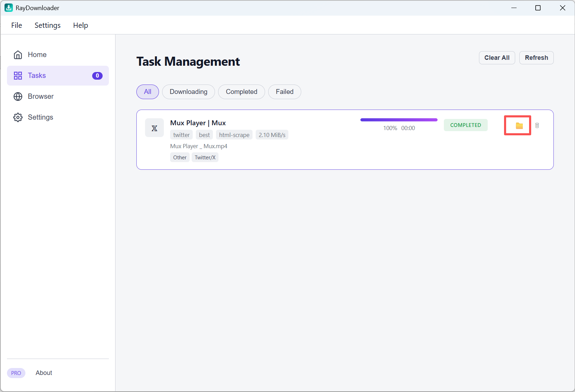Image resolution: width=575 pixels, height=392 pixels.
Task: Select the All filter tab
Action: [x=147, y=92]
